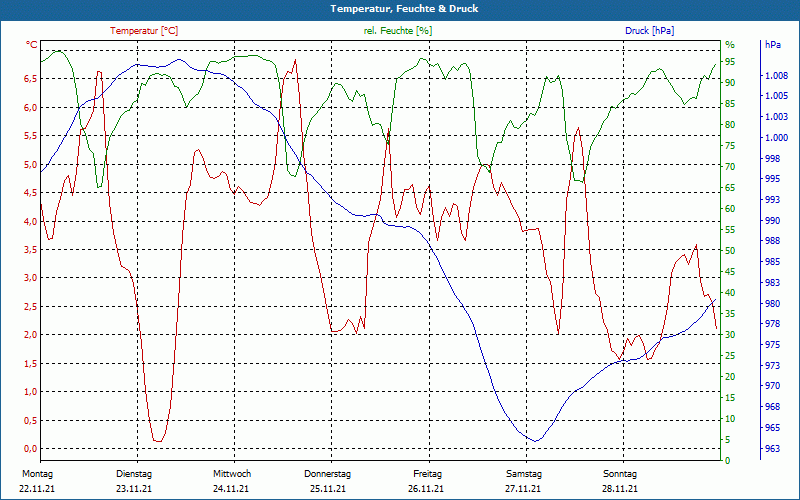Click the humidity axis value '75'

pos(730,146)
